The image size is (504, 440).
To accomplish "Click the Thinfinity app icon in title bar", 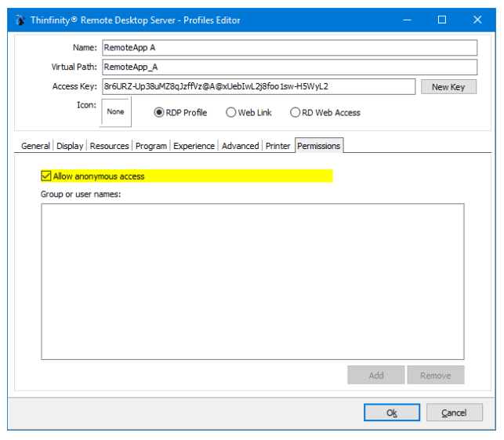I will coord(20,20).
